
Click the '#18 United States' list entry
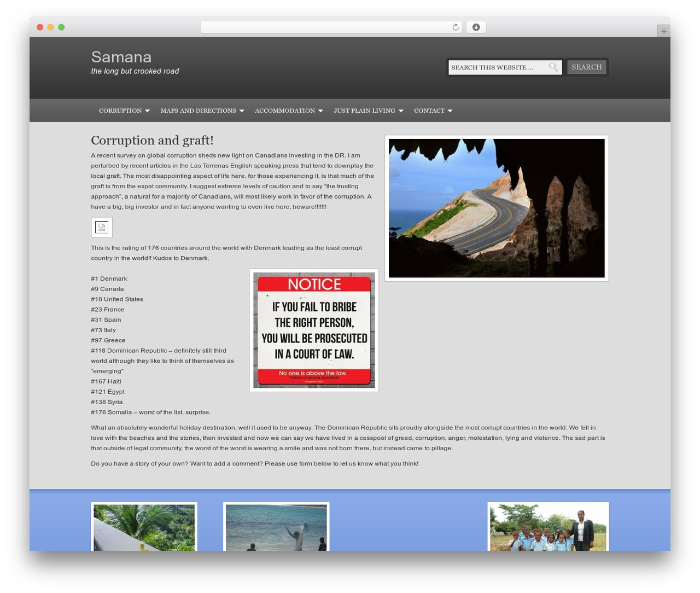coord(117,299)
